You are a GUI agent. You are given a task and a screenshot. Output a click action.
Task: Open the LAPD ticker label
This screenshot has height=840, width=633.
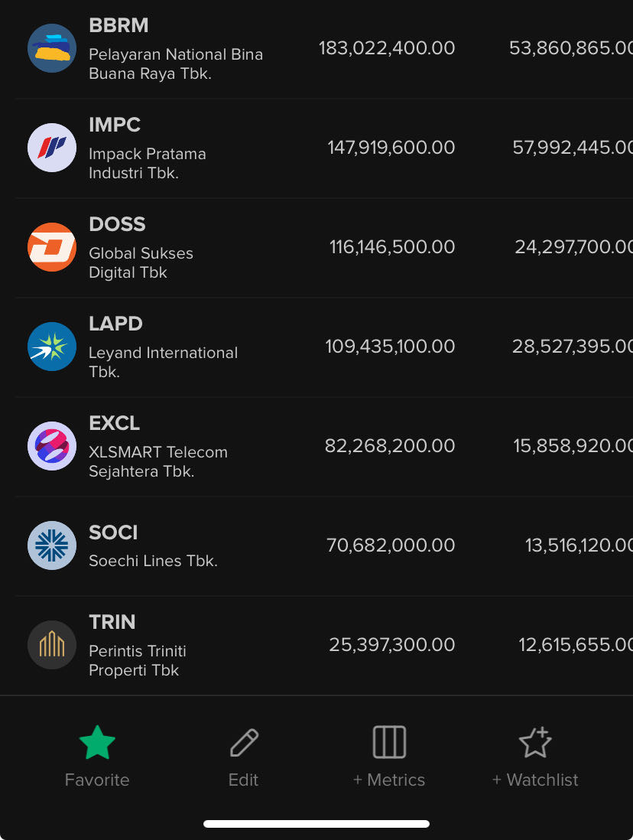pyautogui.click(x=115, y=324)
